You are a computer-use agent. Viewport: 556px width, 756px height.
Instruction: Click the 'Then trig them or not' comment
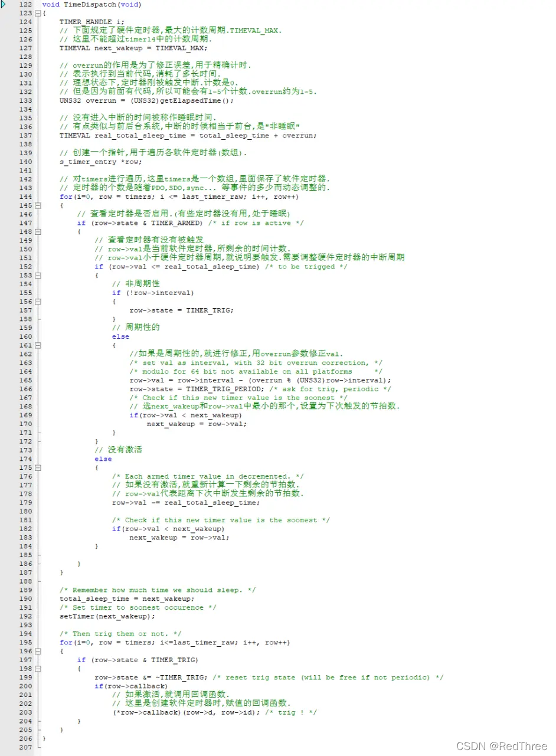[x=120, y=634]
